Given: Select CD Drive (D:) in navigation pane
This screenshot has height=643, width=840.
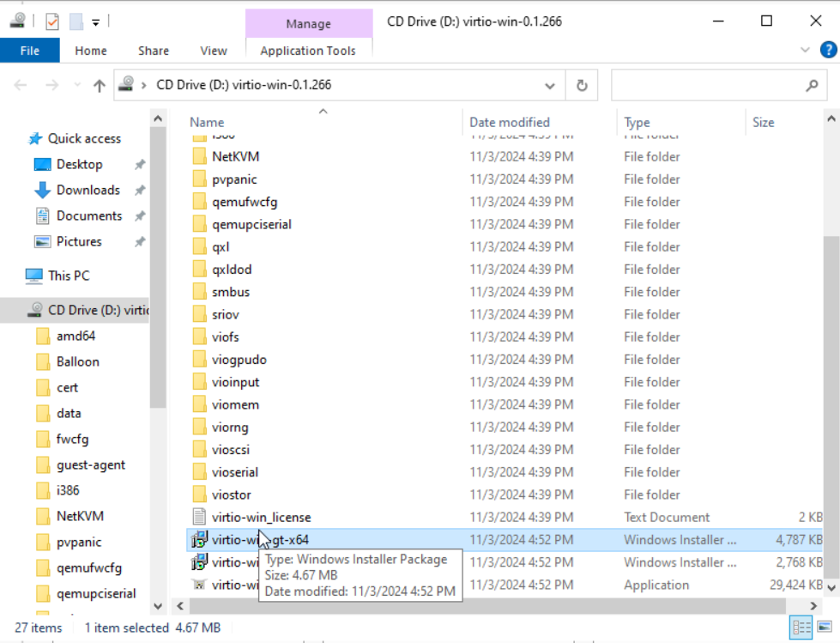Looking at the screenshot, I should click(75, 310).
